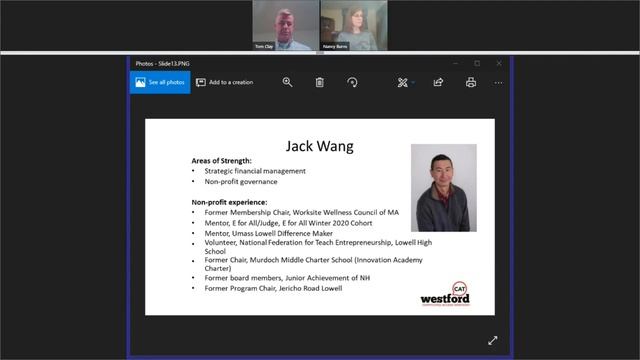Rotate the image with rotate icon
Image resolution: width=640 pixels, height=360 pixels.
coord(352,82)
